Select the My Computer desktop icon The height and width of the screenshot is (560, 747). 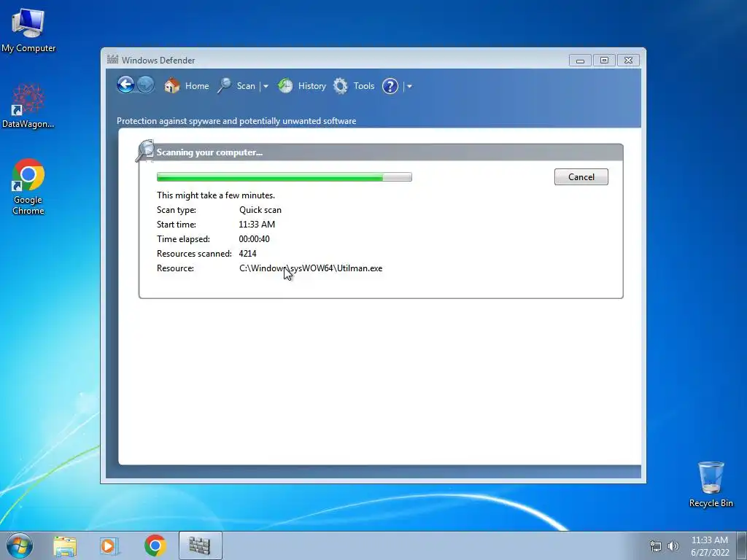click(28, 31)
